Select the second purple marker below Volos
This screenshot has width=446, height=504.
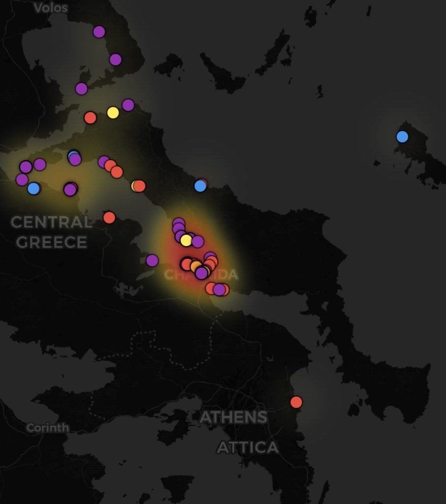click(x=115, y=60)
